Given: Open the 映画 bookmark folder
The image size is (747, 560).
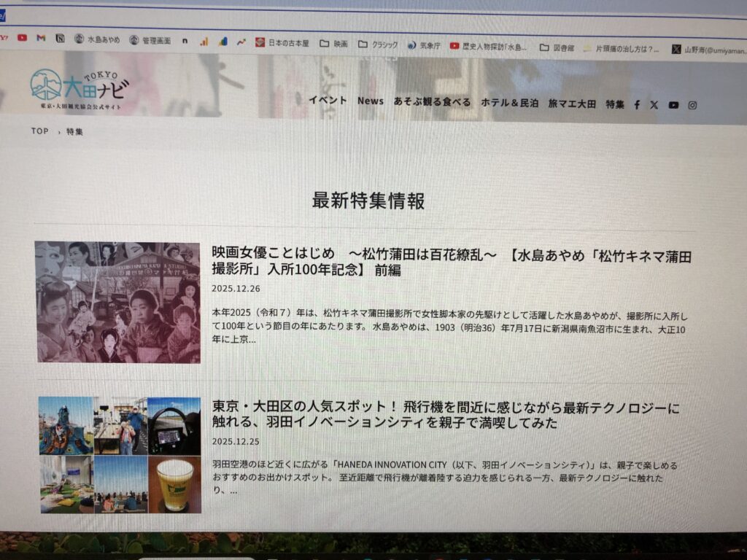Looking at the screenshot, I should point(333,44).
